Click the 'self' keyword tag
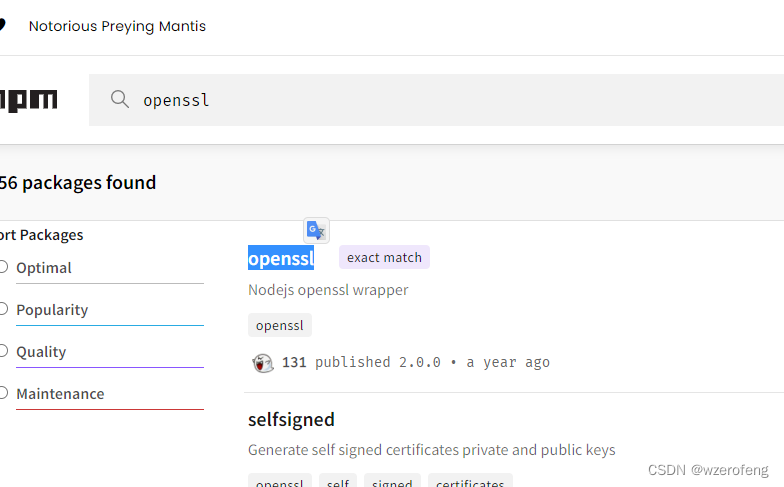The height and width of the screenshot is (487, 784). click(x=338, y=482)
